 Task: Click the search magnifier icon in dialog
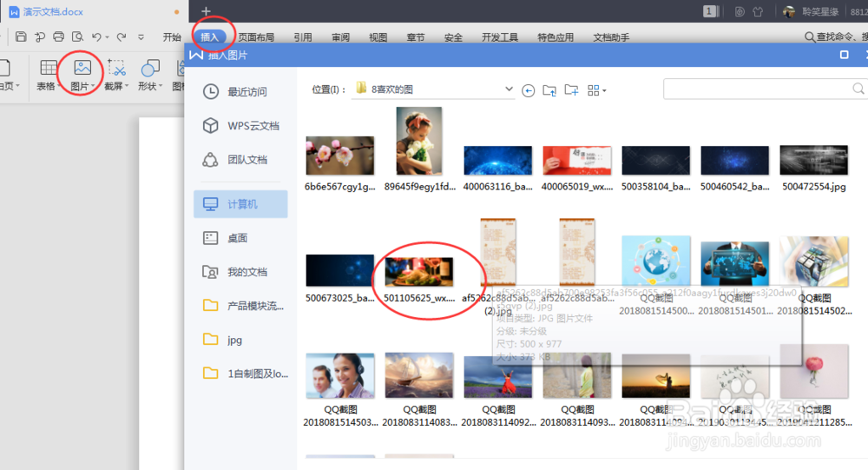(858, 89)
